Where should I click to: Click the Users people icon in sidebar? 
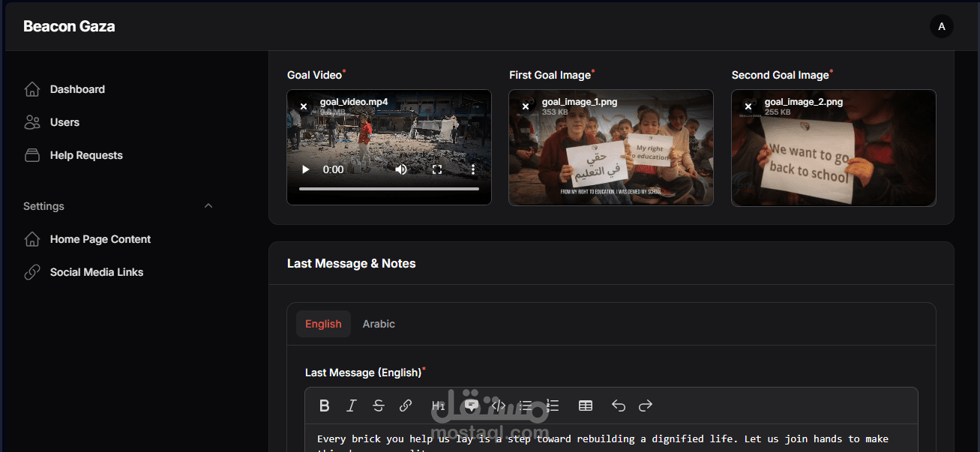[x=32, y=122]
